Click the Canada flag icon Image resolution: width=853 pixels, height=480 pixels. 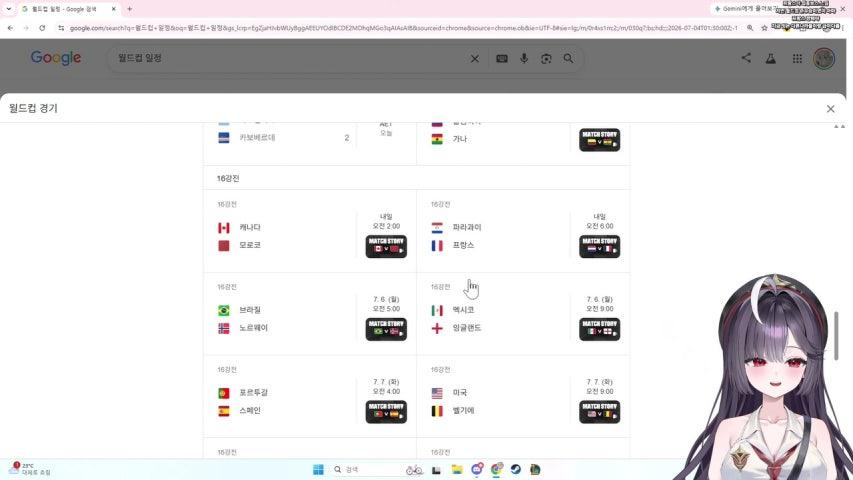click(224, 227)
